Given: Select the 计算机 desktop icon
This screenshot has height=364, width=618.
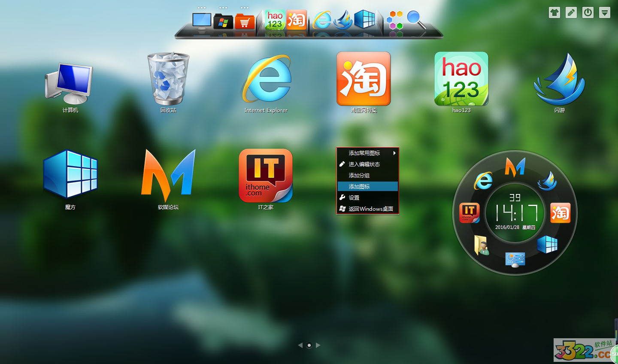Looking at the screenshot, I should tap(70, 88).
